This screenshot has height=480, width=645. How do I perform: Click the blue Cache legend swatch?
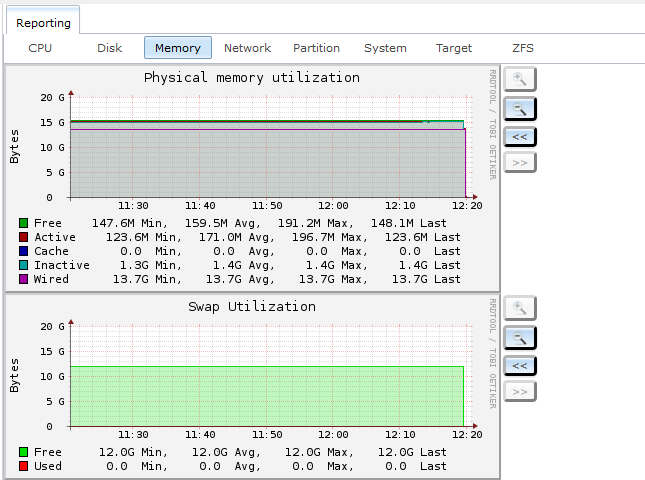coord(23,251)
